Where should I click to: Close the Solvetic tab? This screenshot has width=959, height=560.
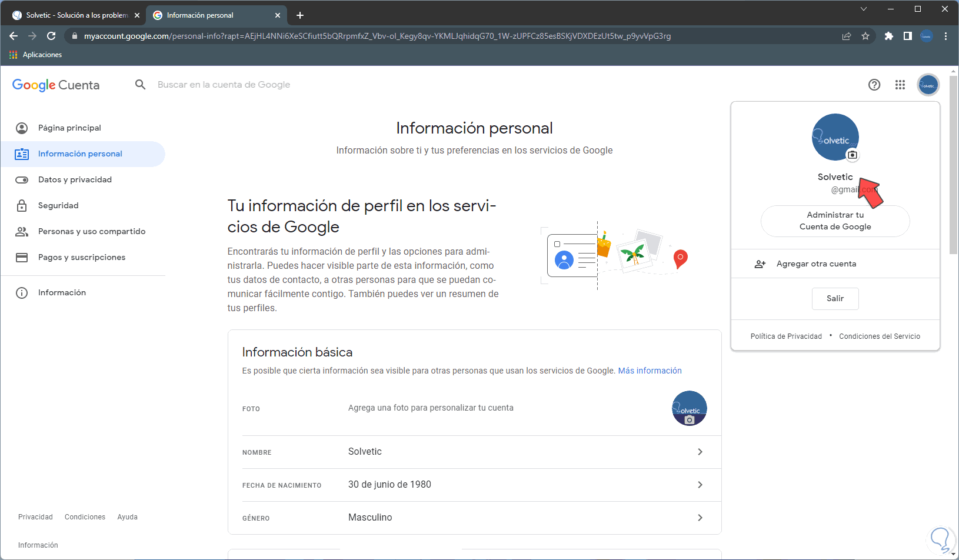click(137, 15)
